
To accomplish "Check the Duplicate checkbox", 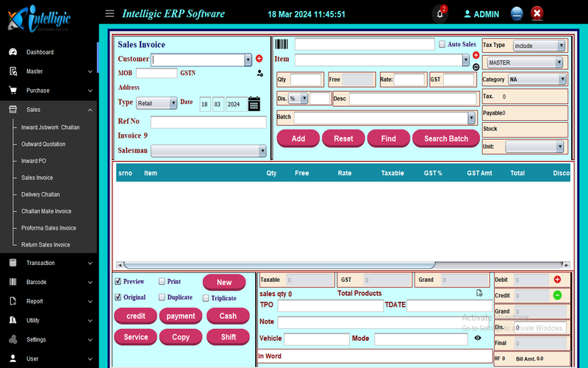I will click(x=162, y=297).
